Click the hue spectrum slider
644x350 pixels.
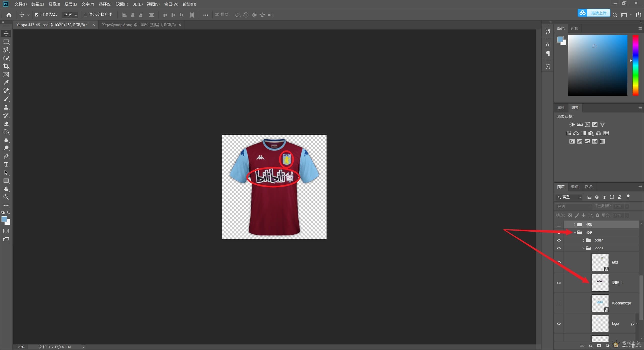pos(635,65)
